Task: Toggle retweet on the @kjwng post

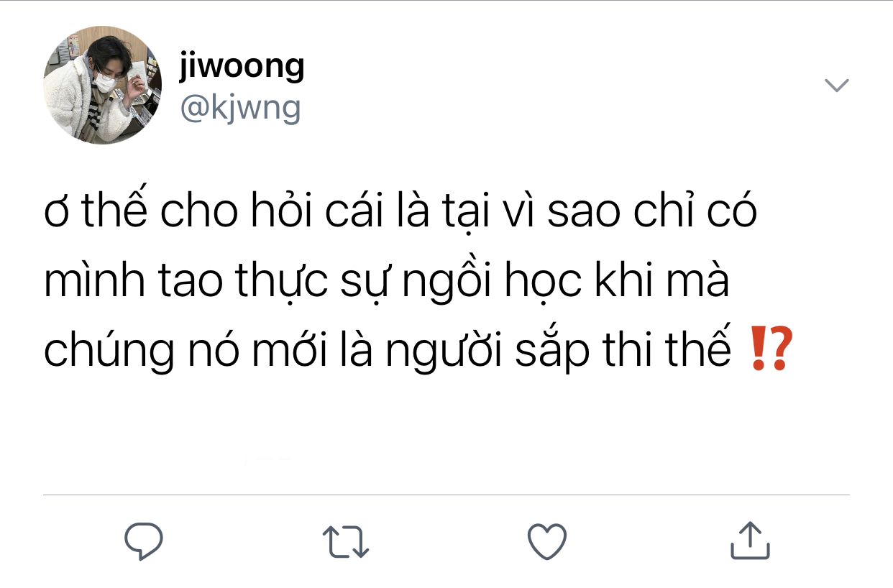Action: point(345,542)
